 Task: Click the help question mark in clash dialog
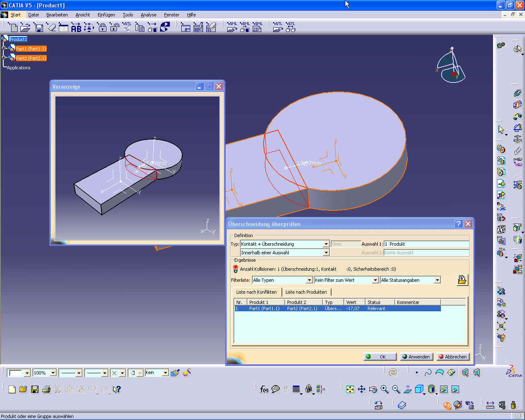click(x=459, y=224)
